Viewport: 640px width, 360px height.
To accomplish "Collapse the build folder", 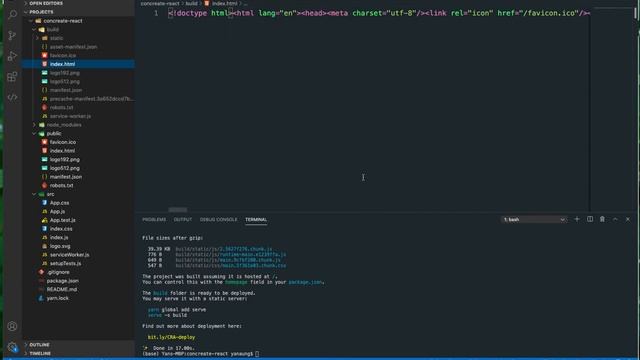I will [x=53, y=29].
